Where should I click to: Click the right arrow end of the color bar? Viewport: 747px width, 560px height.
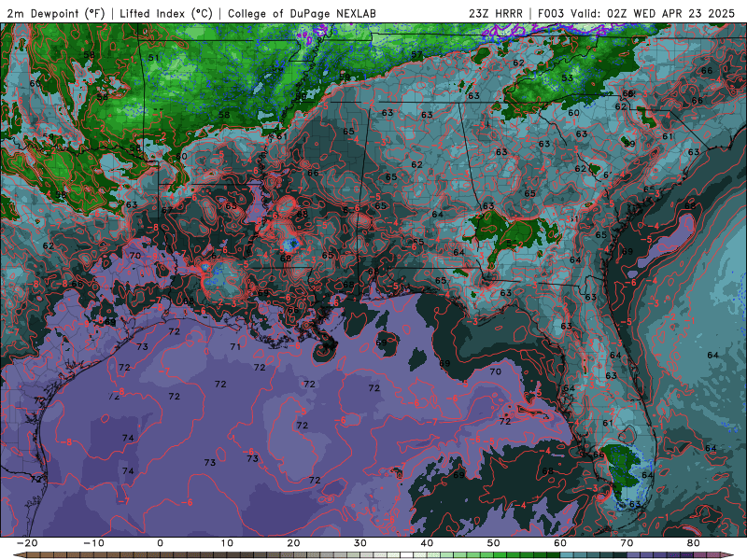point(728,555)
